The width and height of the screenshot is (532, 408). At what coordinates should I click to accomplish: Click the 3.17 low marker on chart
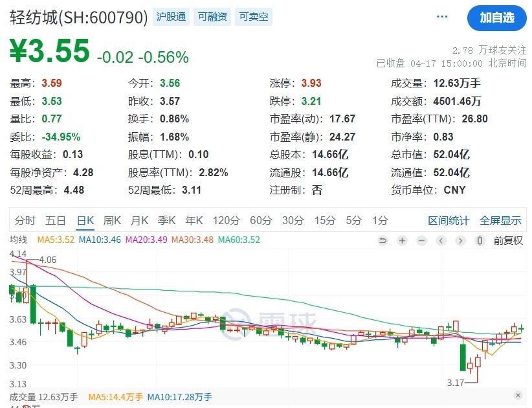(x=456, y=383)
